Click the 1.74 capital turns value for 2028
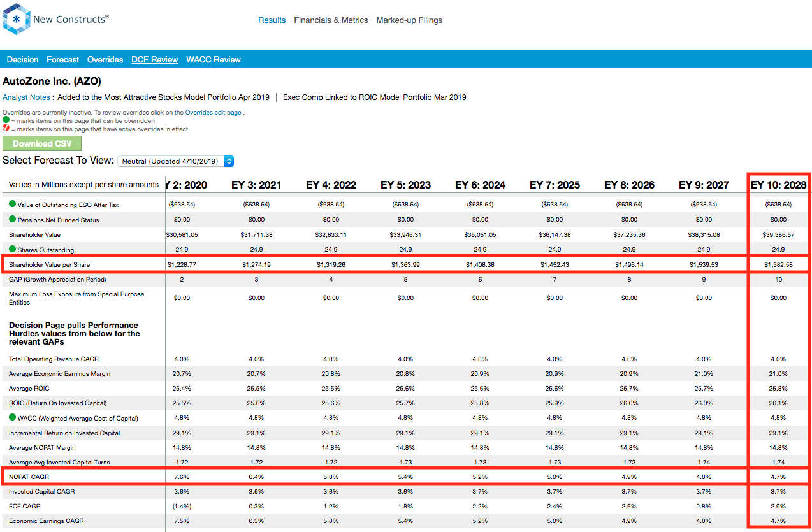The height and width of the screenshot is (532, 812). [x=778, y=463]
